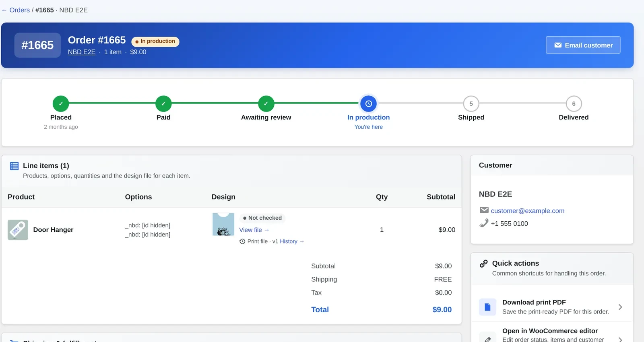
Task: Select Open in WooCommerce editor action
Action: click(552, 333)
